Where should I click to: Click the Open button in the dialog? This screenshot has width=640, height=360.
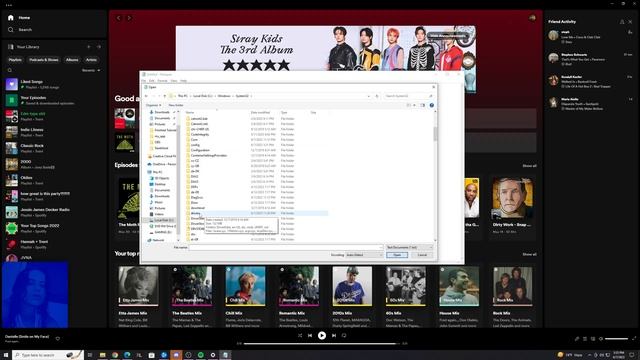(397, 255)
